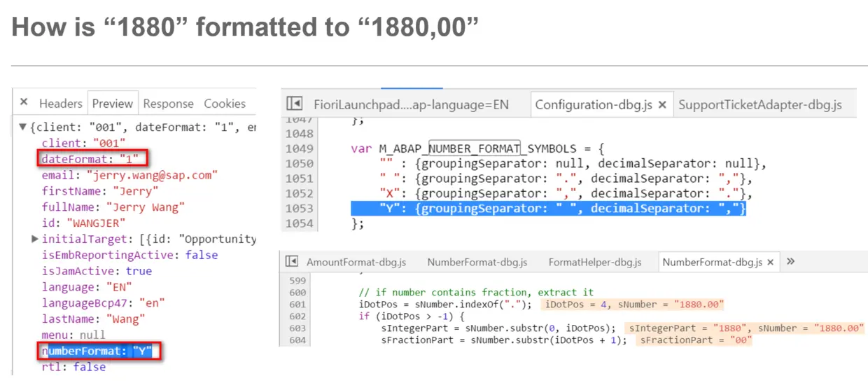Open FormatHelper-dbg.js tab
The height and width of the screenshot is (390, 868).
tap(594, 262)
